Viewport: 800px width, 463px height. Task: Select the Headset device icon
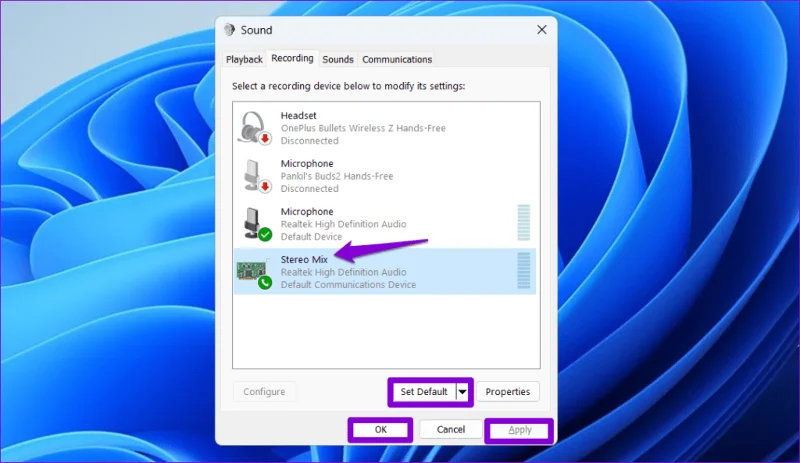click(254, 128)
